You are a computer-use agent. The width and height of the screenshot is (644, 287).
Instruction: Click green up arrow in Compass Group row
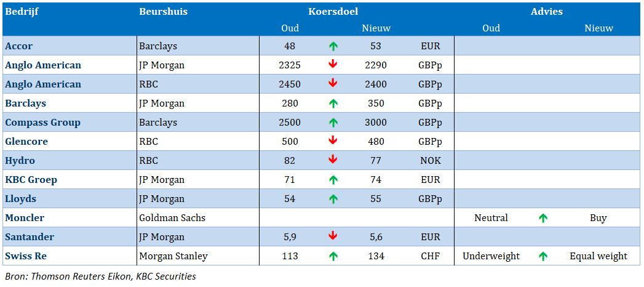[x=333, y=123]
